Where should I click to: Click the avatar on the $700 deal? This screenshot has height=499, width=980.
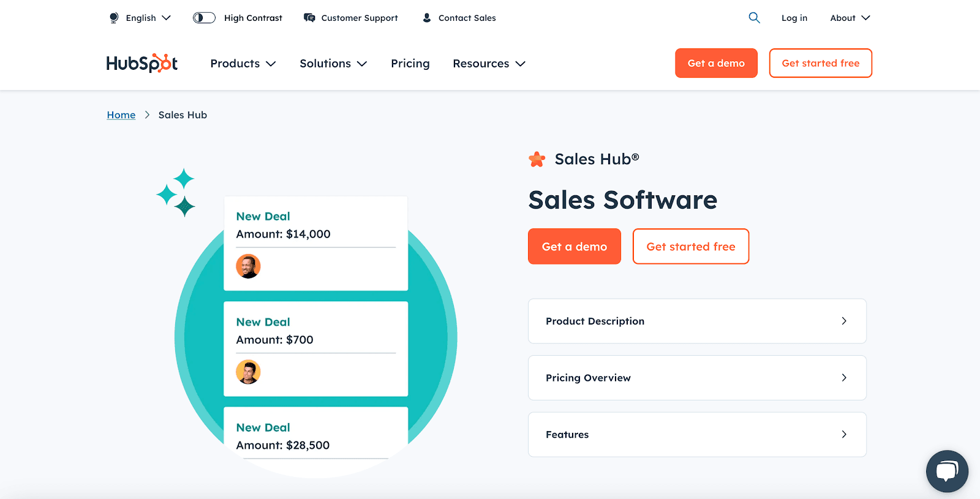coord(248,372)
